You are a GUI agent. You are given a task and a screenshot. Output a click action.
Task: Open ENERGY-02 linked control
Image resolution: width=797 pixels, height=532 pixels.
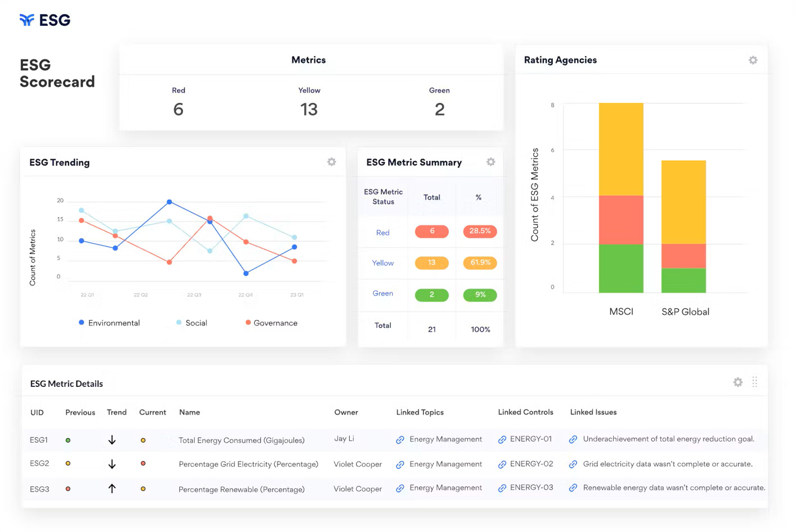[x=532, y=463]
